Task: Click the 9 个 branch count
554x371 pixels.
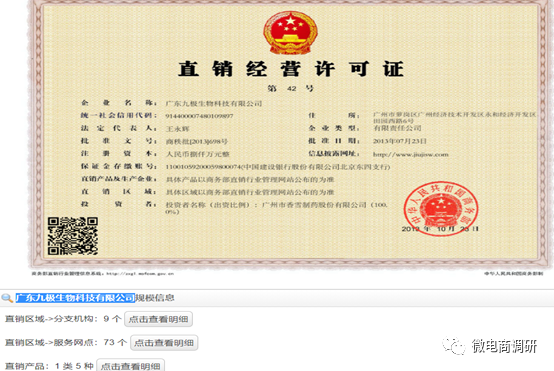Action: pos(112,319)
